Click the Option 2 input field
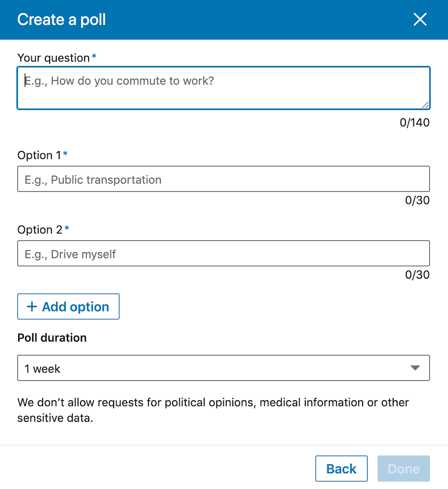This screenshot has height=489, width=448. click(x=223, y=253)
